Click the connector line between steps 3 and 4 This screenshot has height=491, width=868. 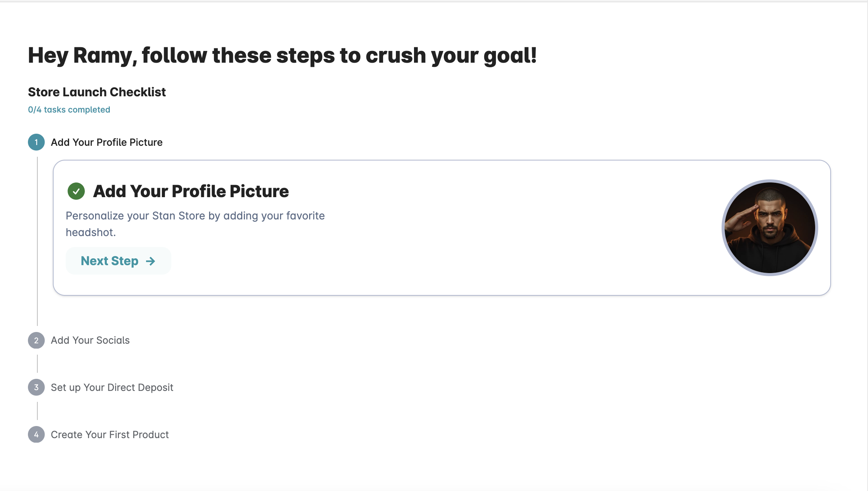[37, 411]
